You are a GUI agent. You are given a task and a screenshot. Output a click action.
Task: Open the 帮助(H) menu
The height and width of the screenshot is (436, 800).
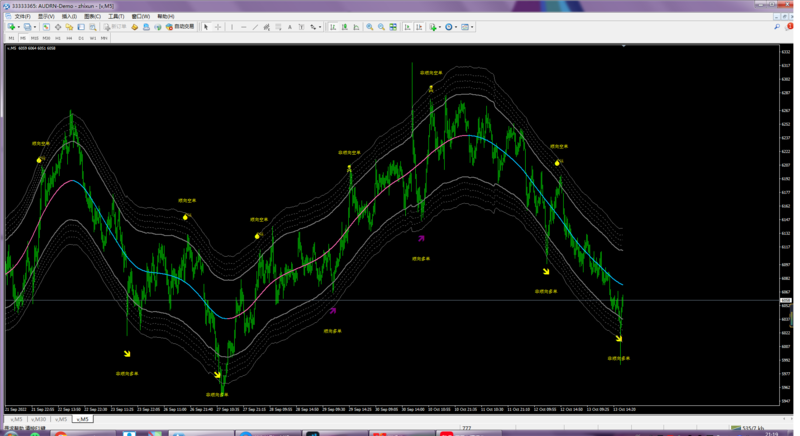click(165, 16)
